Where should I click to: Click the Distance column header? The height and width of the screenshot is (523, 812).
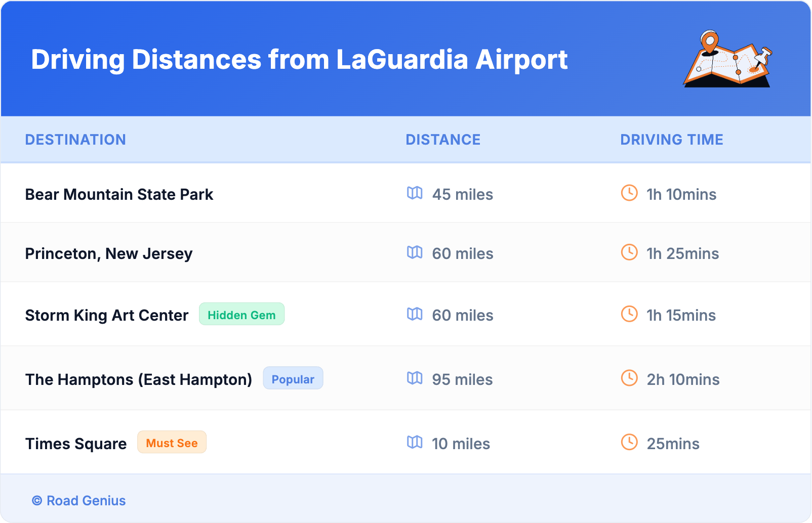443,140
